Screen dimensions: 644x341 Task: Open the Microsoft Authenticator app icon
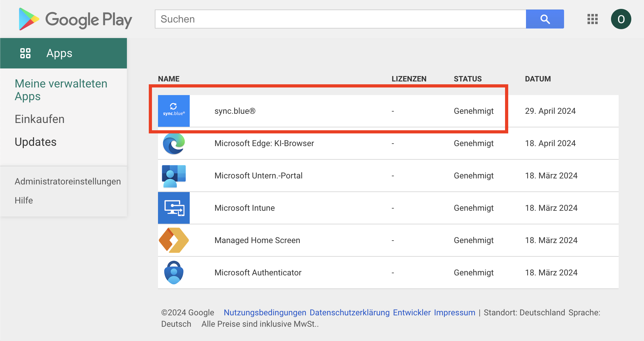(174, 273)
